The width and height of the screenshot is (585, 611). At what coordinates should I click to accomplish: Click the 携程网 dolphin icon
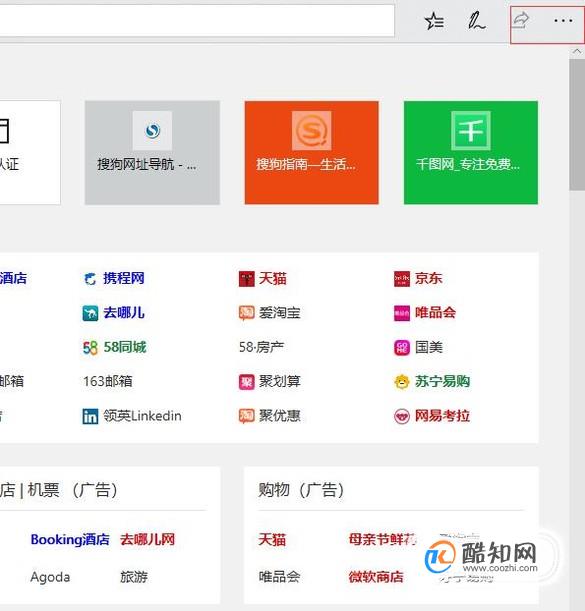(90, 279)
